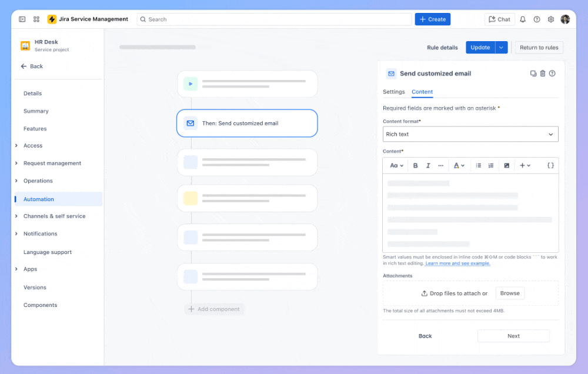
Task: Click Return to rules
Action: pyautogui.click(x=539, y=48)
